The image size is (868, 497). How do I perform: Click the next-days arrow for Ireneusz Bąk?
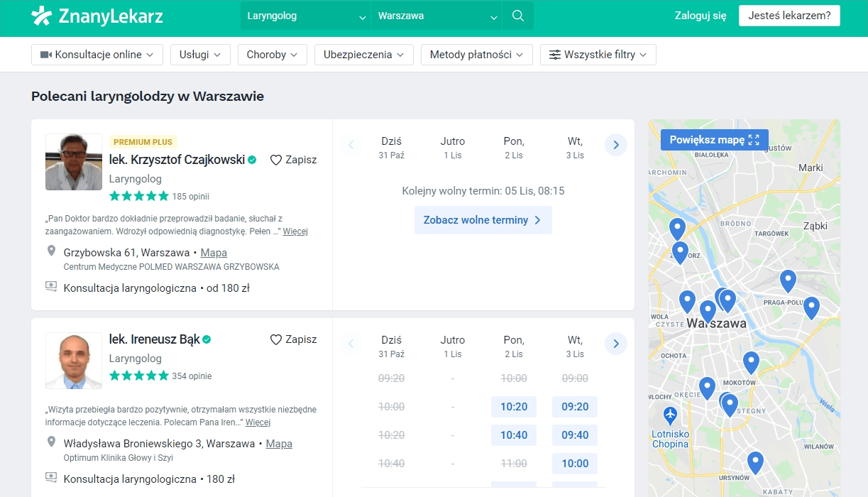[x=615, y=344]
